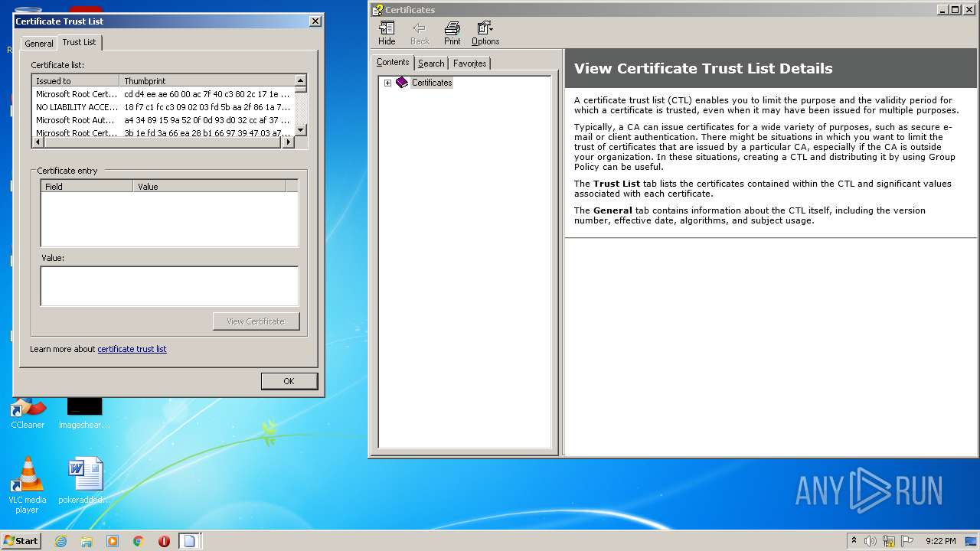Open the Start menu

point(21,541)
